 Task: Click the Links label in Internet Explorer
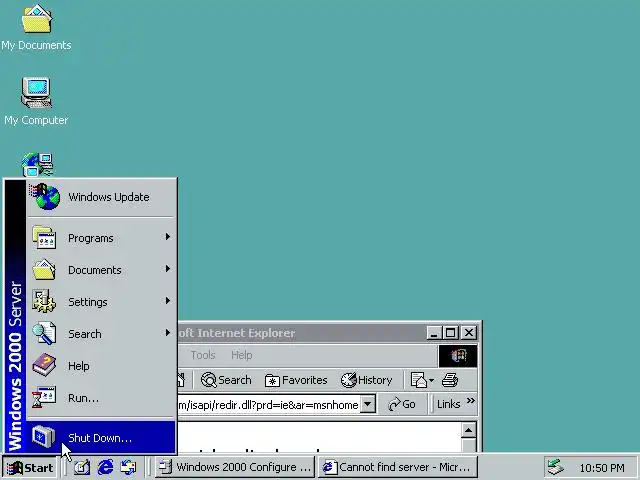pos(449,404)
